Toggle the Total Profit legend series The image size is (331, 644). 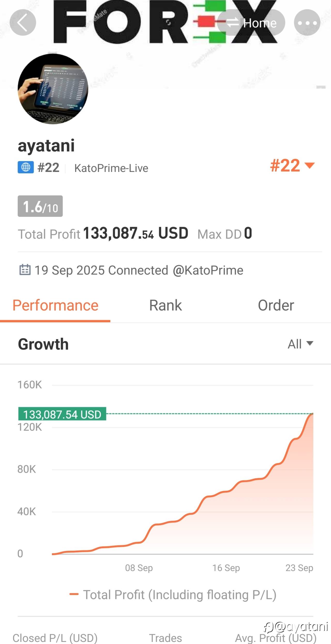pyautogui.click(x=173, y=595)
